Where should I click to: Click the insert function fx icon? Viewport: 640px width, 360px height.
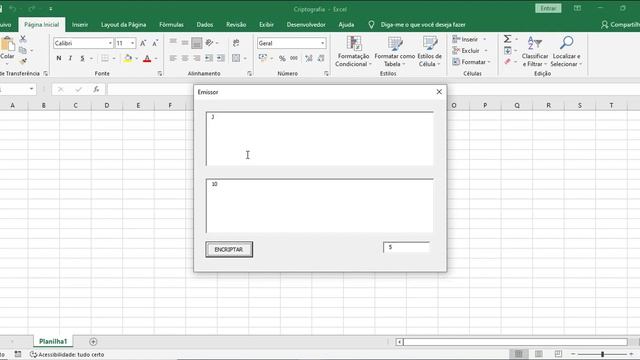tap(96, 89)
